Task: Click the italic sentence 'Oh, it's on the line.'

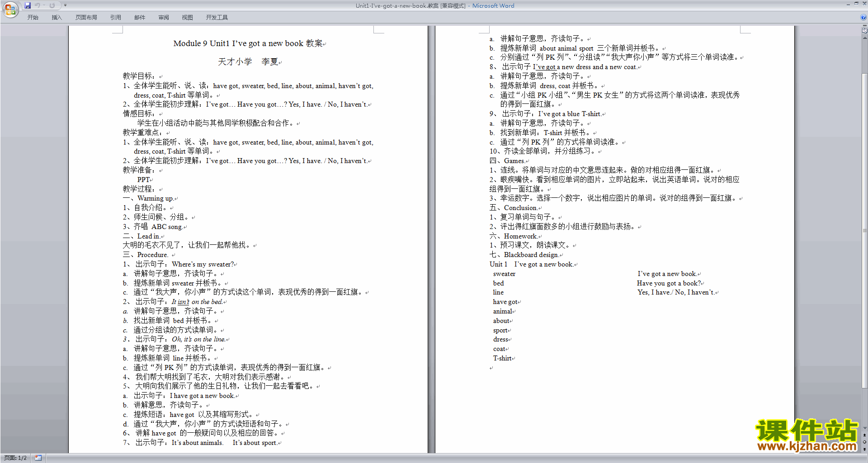Action: pos(198,339)
